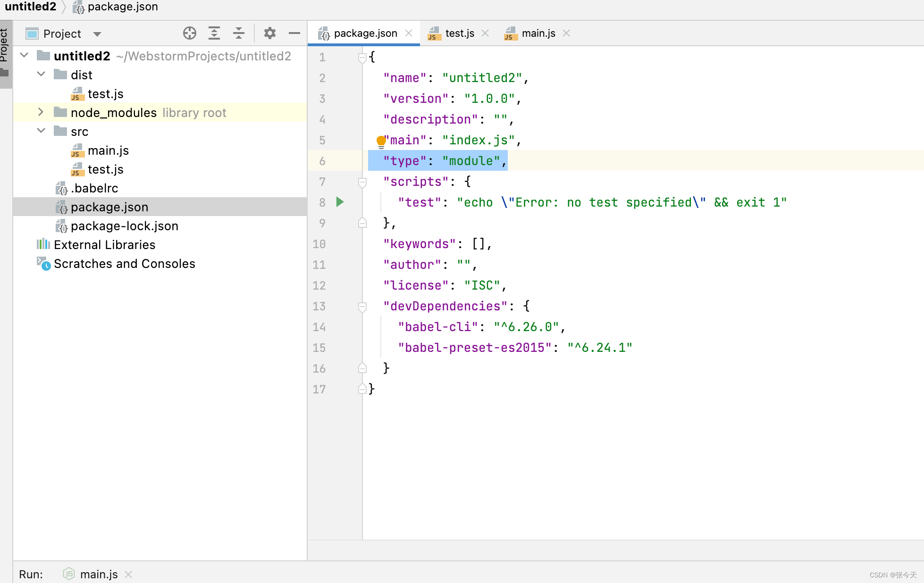The height and width of the screenshot is (583, 924).
Task: Click the Collapse All icon in Project toolbar
Action: point(239,33)
